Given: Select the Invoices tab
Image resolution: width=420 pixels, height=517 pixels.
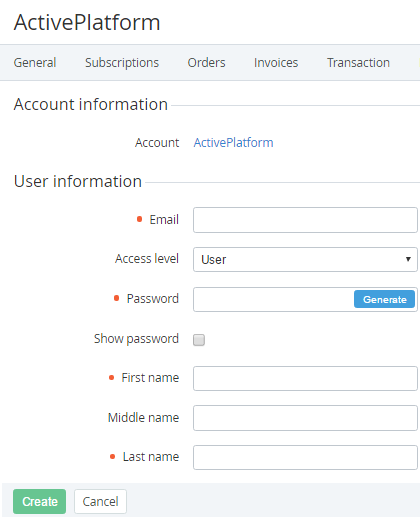Looking at the screenshot, I should 276,63.
